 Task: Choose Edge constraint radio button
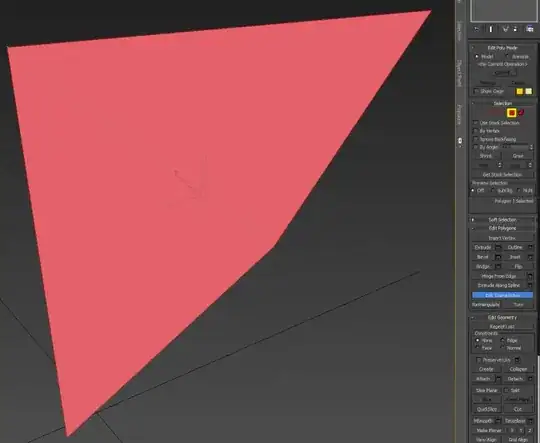502,340
